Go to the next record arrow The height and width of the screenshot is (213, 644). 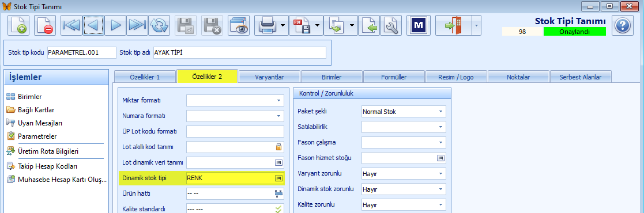[115, 25]
